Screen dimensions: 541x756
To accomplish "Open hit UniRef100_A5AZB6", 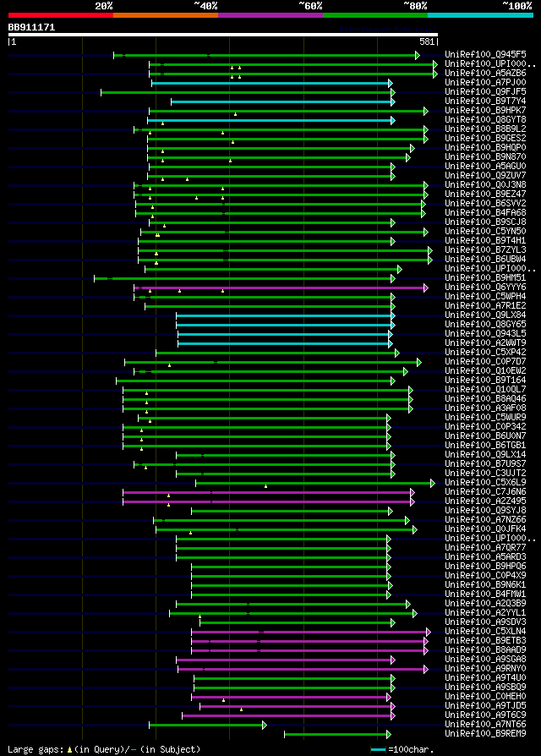I will pos(485,74).
